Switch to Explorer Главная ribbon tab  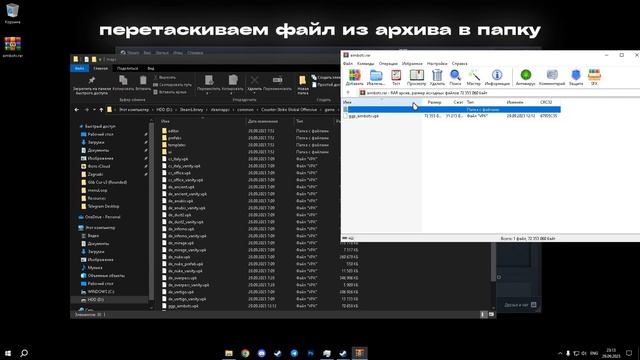coord(100,68)
